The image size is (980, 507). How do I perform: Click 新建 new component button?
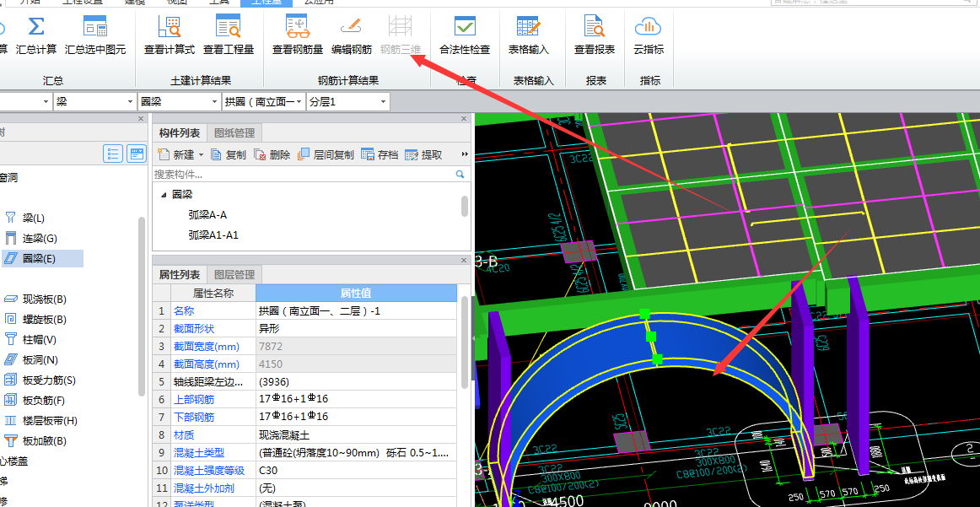click(177, 154)
